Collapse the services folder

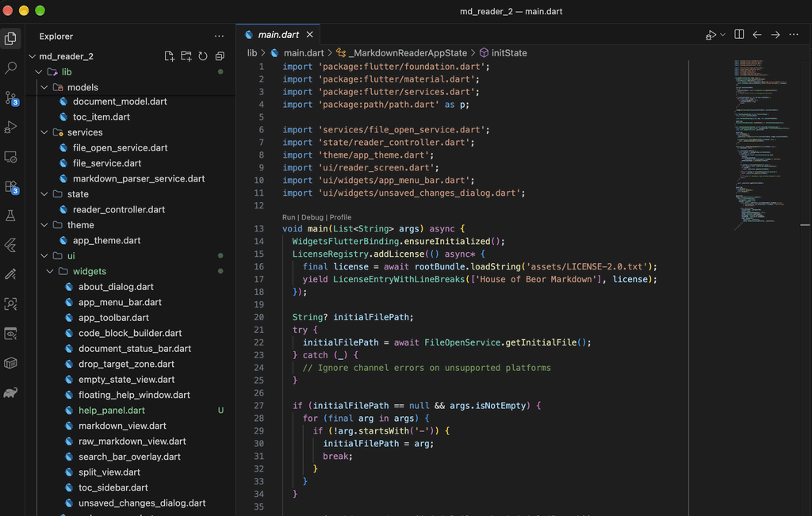[x=44, y=132]
